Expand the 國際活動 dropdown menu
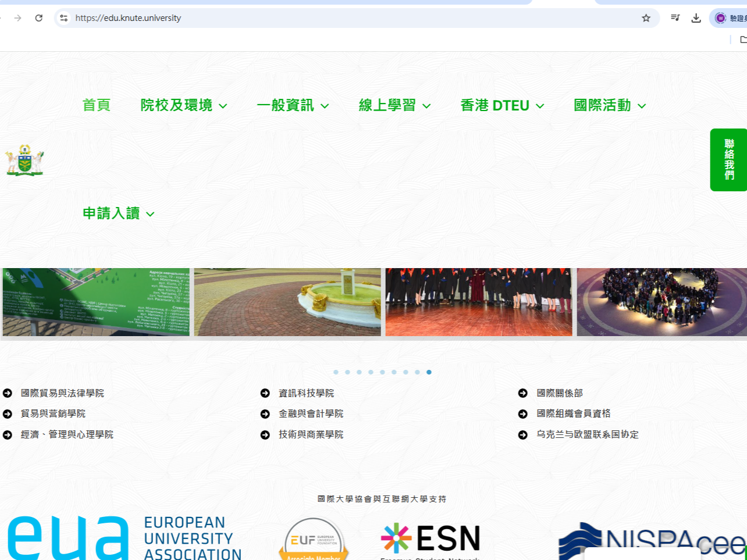This screenshot has height=560, width=747. pyautogui.click(x=609, y=105)
